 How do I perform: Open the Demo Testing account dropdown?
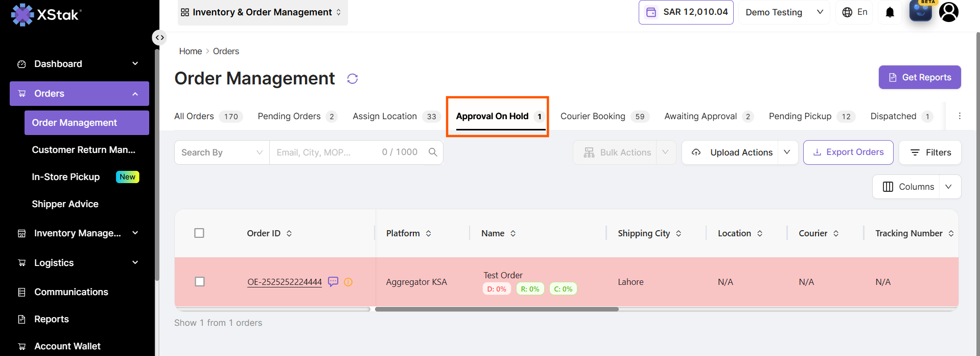[x=784, y=12]
